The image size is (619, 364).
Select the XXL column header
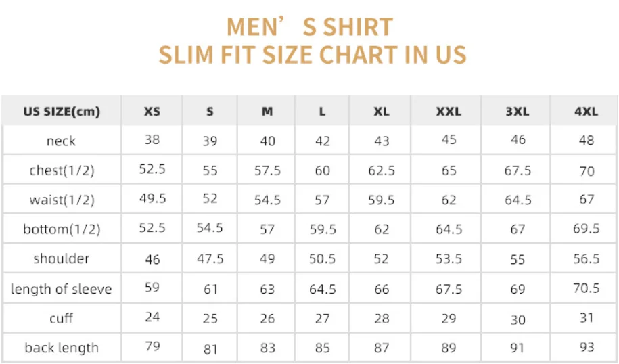pos(449,112)
